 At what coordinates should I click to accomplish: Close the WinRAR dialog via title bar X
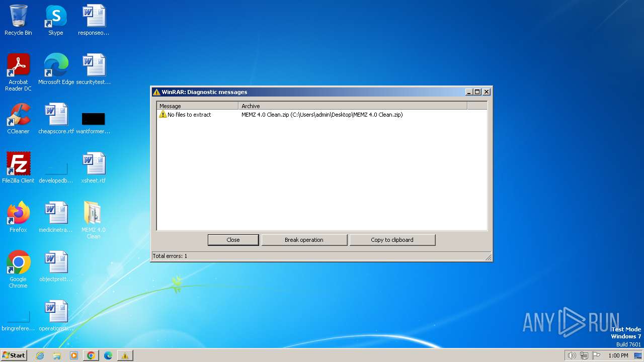[x=487, y=92]
